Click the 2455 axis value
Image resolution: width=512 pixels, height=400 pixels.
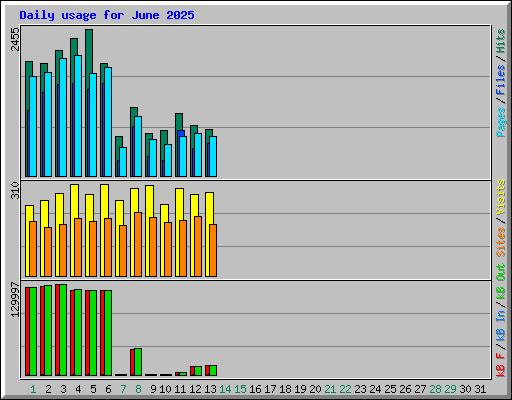[x=15, y=39]
